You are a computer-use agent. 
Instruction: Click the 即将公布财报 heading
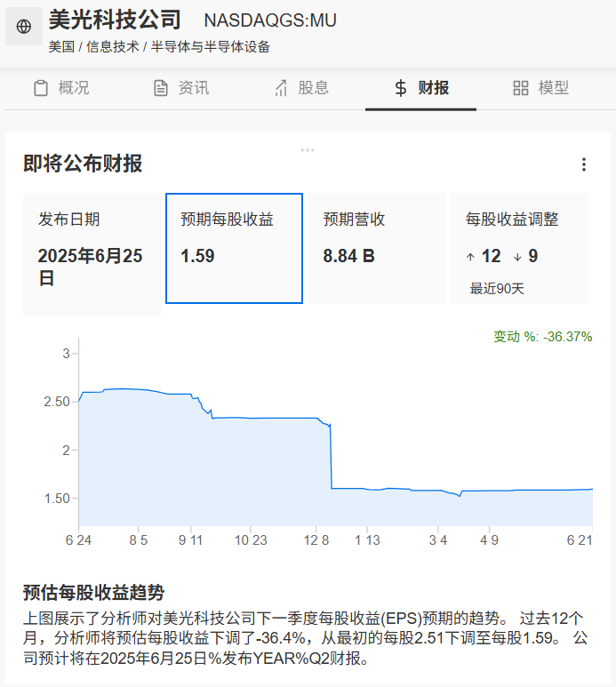pyautogui.click(x=83, y=164)
